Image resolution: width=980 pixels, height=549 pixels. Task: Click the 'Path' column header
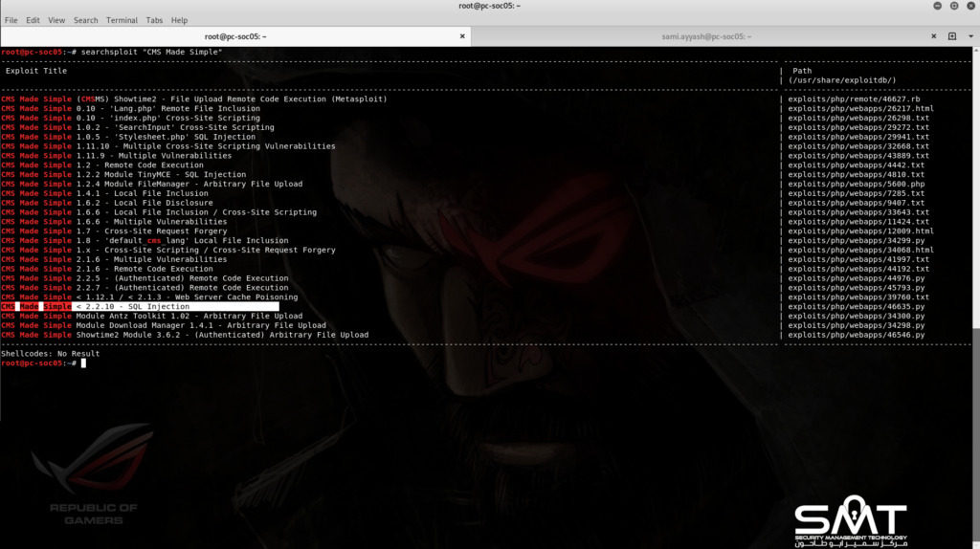(802, 71)
